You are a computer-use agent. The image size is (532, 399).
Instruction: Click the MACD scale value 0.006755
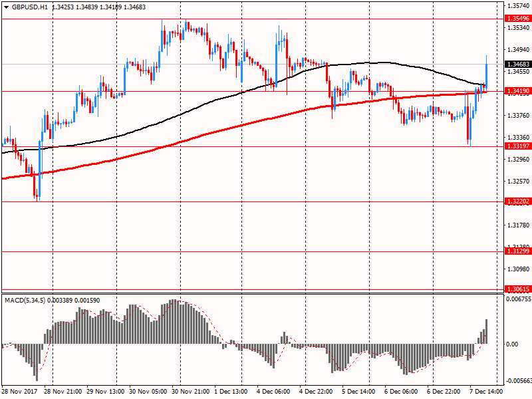point(519,299)
